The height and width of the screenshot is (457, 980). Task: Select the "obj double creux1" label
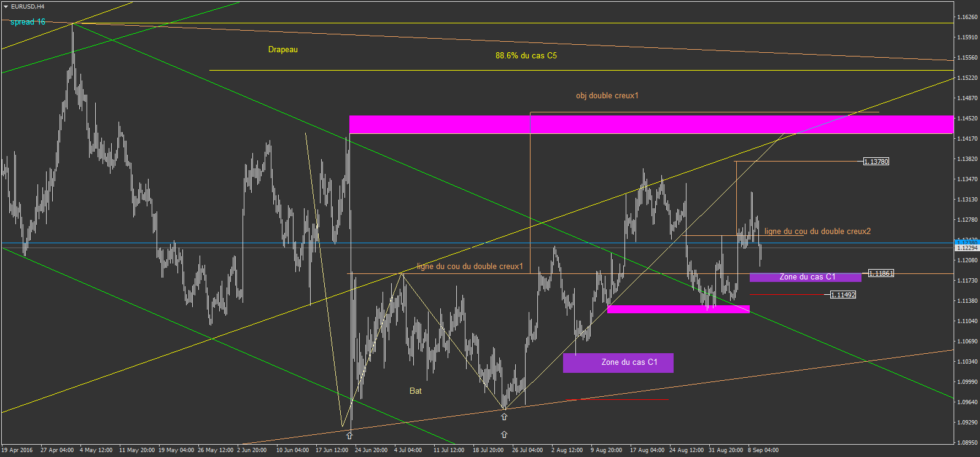607,96
